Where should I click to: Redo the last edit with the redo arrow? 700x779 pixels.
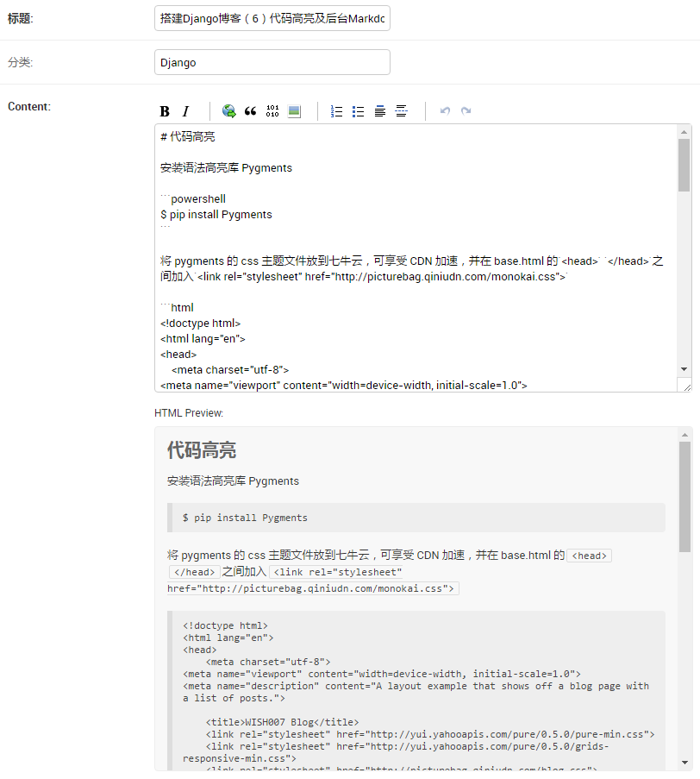pyautogui.click(x=466, y=110)
